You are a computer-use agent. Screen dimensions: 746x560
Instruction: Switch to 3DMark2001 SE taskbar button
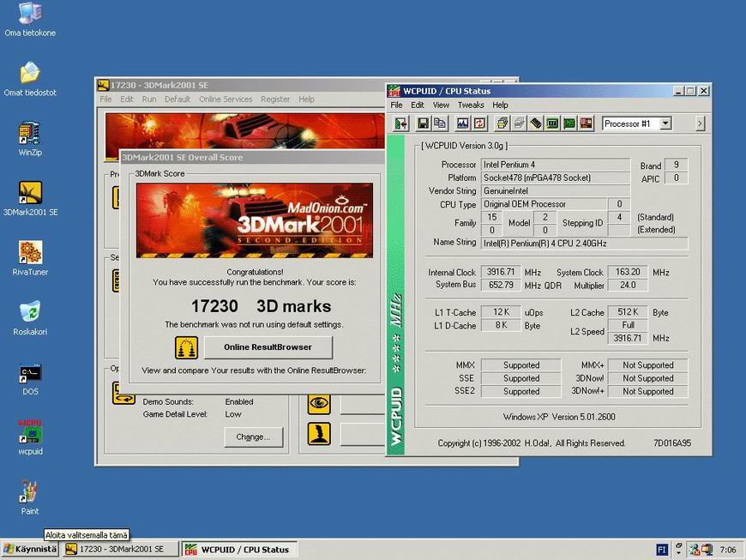pyautogui.click(x=121, y=549)
